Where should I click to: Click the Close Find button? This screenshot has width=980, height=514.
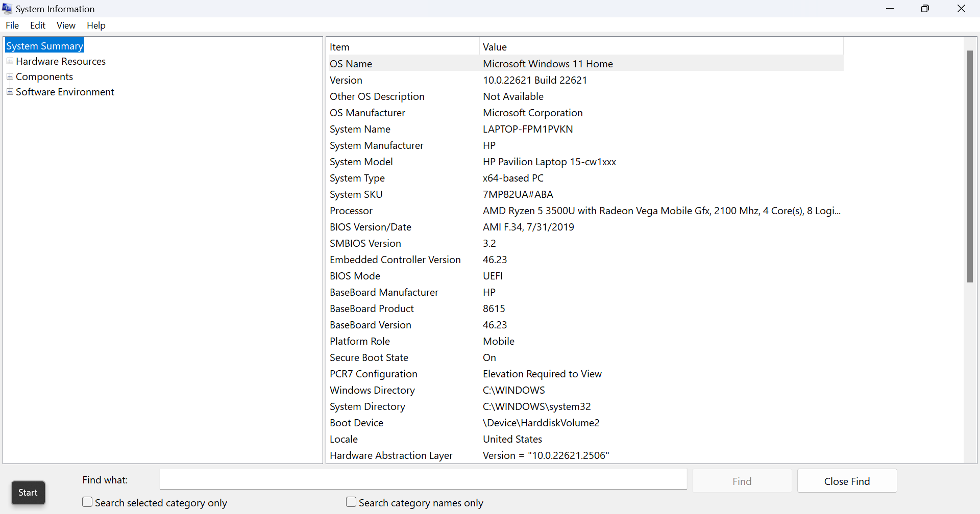point(847,481)
